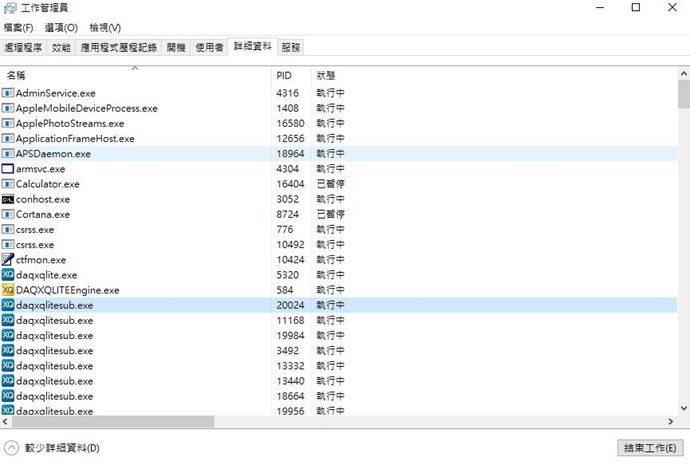Select the 詳細資料 tab

253,46
